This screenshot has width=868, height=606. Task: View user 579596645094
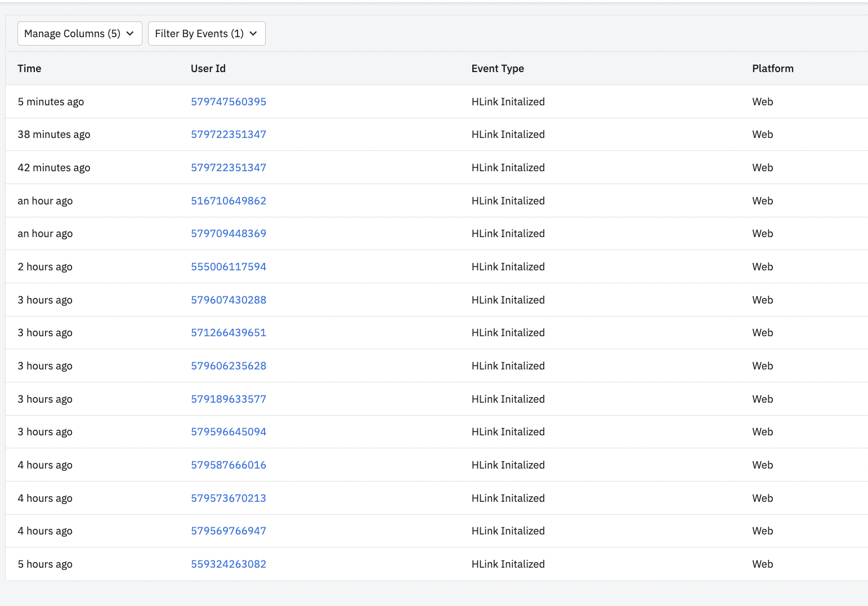coord(229,431)
